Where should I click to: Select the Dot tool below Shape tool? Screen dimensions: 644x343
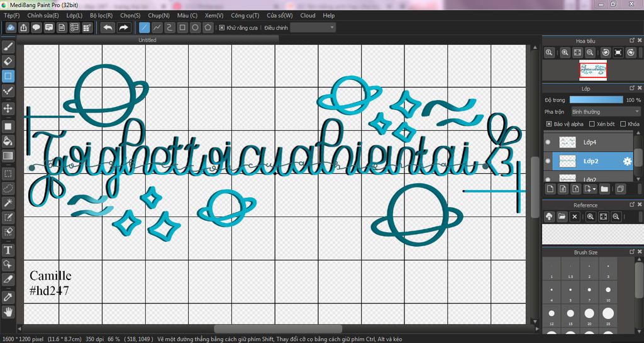(x=8, y=91)
